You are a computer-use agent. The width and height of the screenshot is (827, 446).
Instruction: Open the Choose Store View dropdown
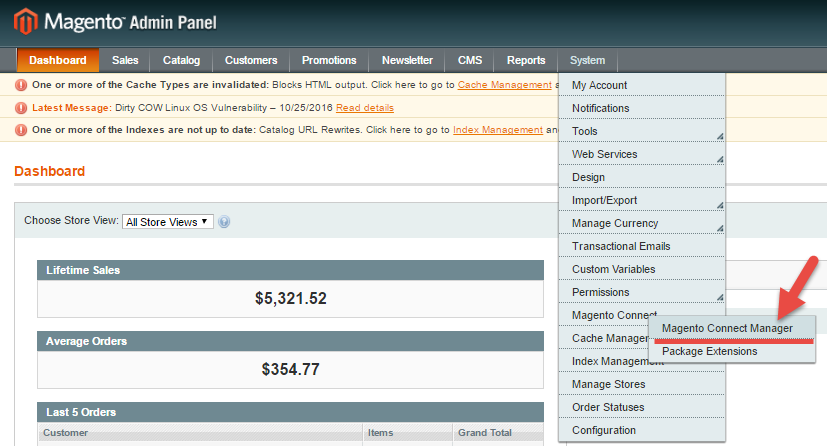(168, 222)
